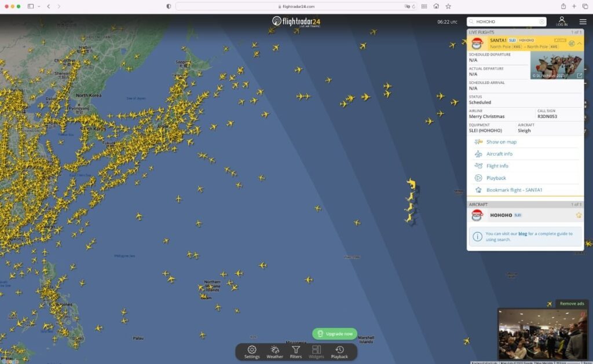The width and height of the screenshot is (593, 364).
Task: Click the Flight info route icon
Action: coord(478,166)
